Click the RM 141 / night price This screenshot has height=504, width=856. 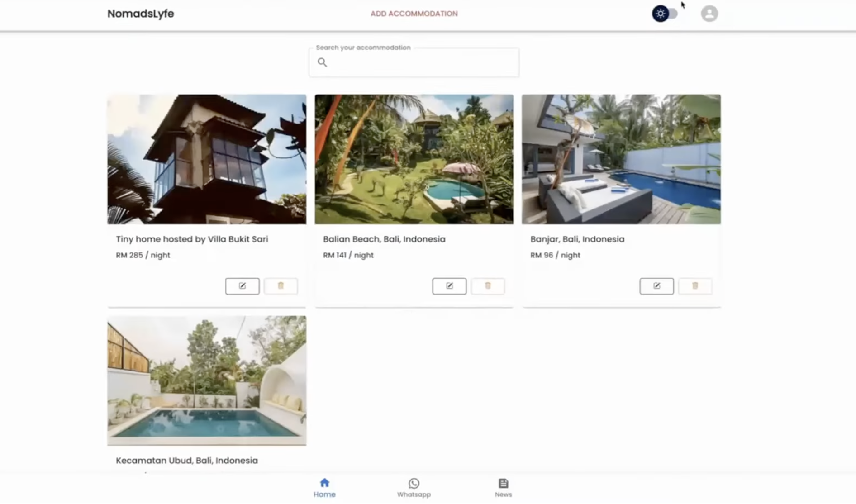point(348,255)
